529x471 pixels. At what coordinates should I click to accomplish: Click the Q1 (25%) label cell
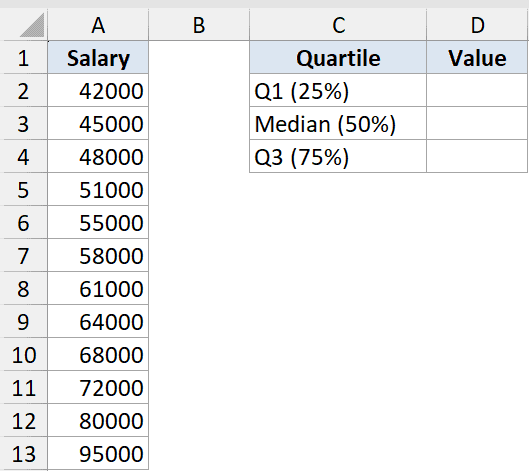tap(338, 90)
